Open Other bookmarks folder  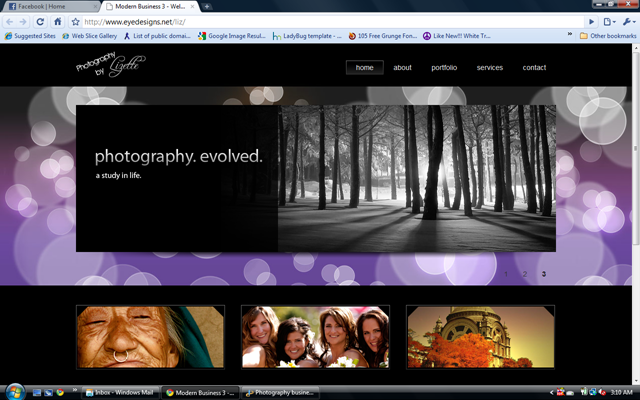tap(608, 36)
